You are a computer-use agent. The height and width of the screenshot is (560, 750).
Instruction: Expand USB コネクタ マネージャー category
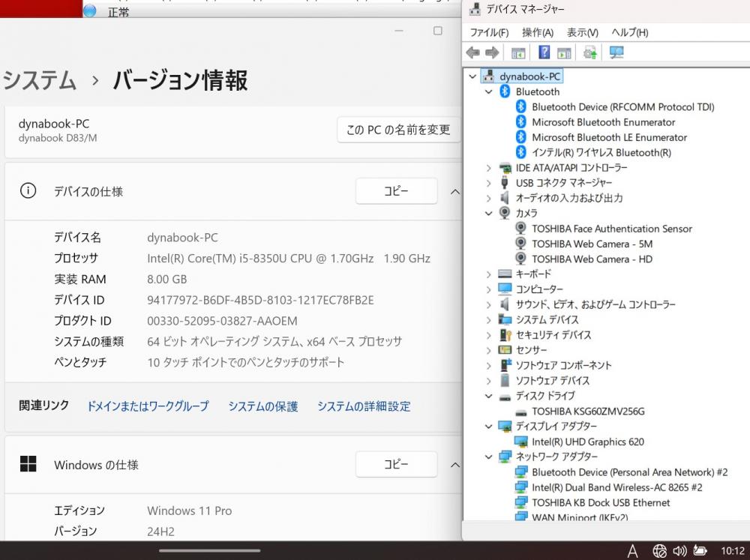point(488,183)
